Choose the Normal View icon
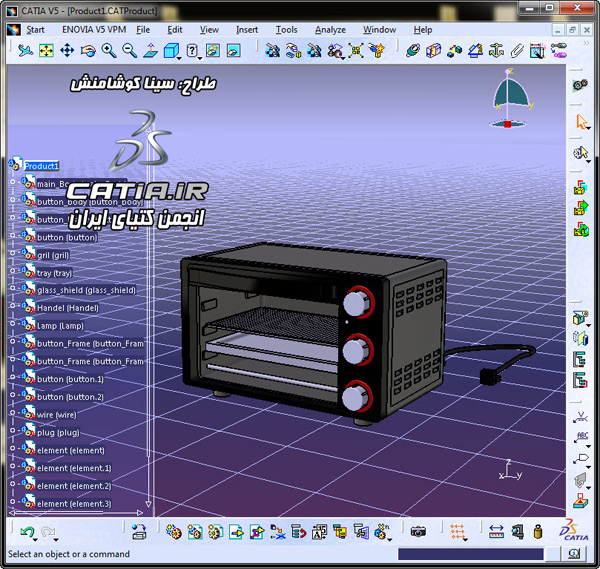 150,51
